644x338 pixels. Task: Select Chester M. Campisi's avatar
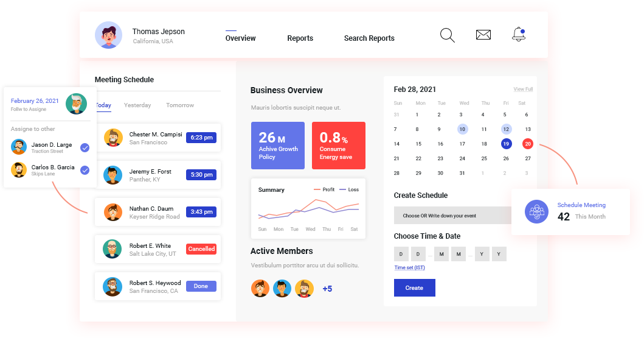tap(113, 138)
